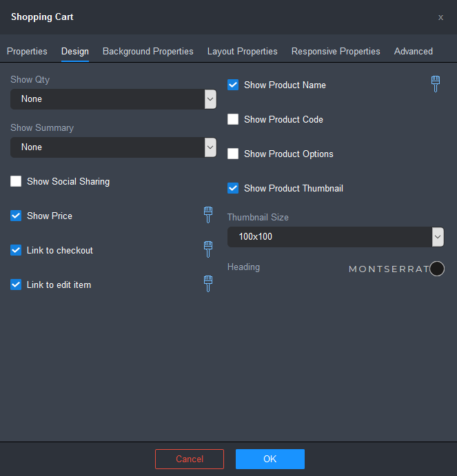This screenshot has height=476, width=457.
Task: Uncheck Link to checkout checkbox
Action: pyautogui.click(x=16, y=250)
